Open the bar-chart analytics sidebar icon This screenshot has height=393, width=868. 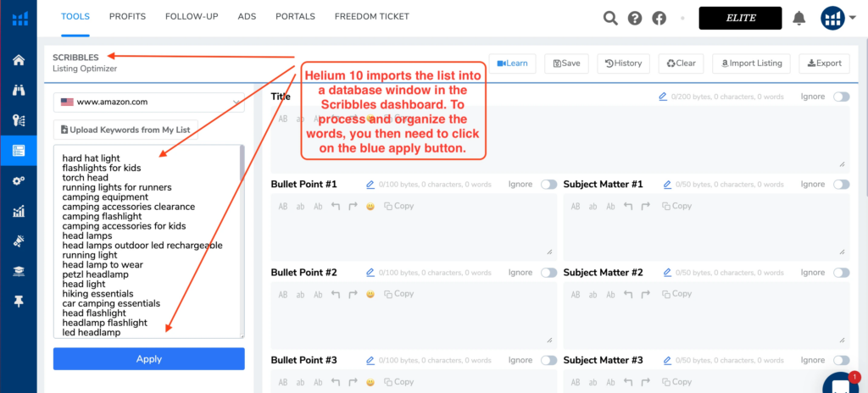pyautogui.click(x=19, y=211)
